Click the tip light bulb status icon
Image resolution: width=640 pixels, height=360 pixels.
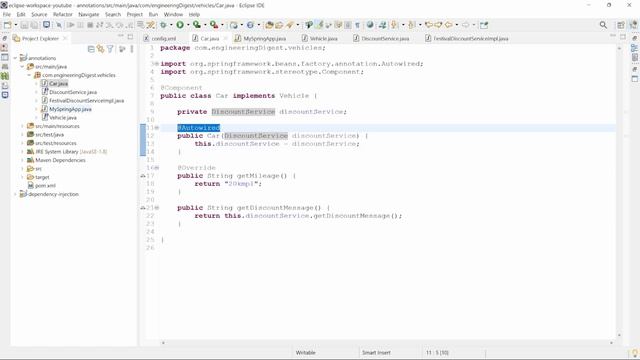click(x=635, y=353)
